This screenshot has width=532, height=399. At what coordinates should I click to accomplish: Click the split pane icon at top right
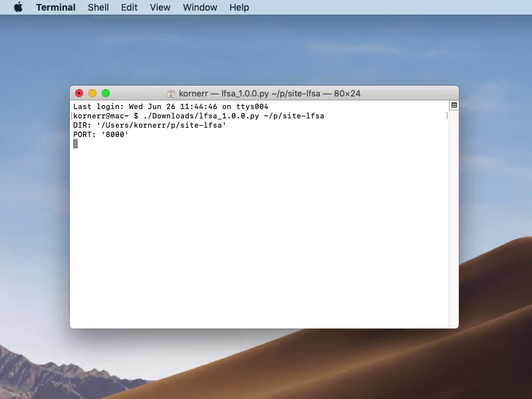coord(454,106)
